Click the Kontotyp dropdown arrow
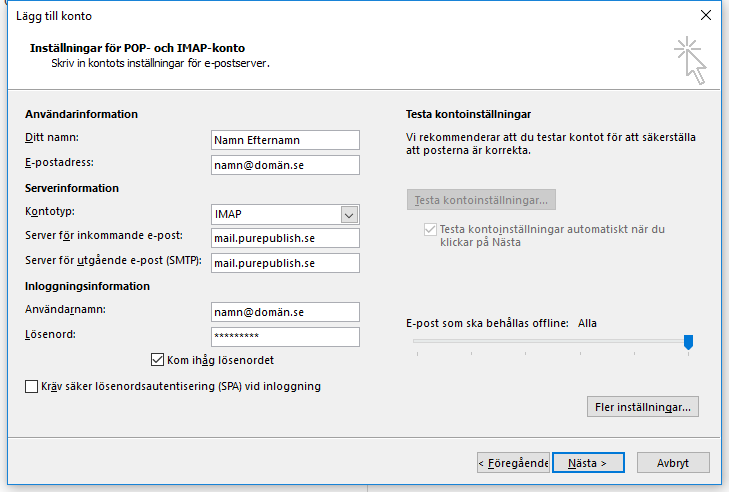Screen dimensions: 729x492 [349, 215]
